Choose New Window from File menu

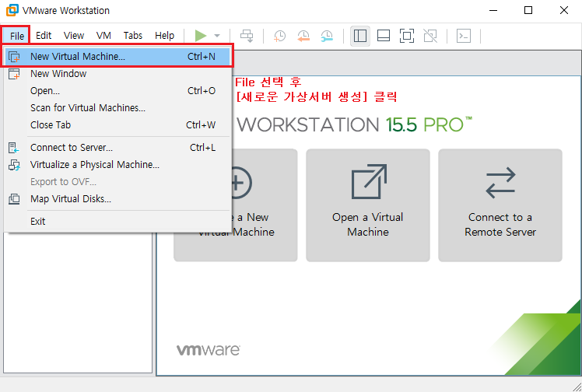(119, 73)
